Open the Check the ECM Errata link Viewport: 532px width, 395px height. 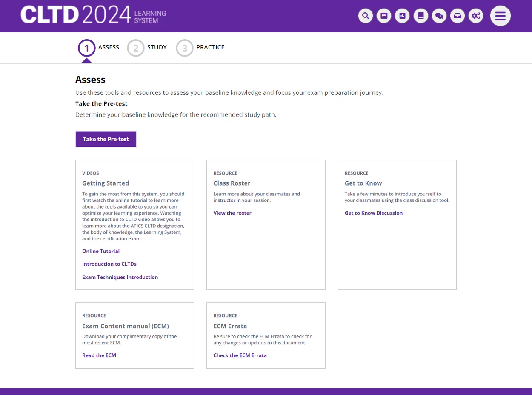click(240, 355)
